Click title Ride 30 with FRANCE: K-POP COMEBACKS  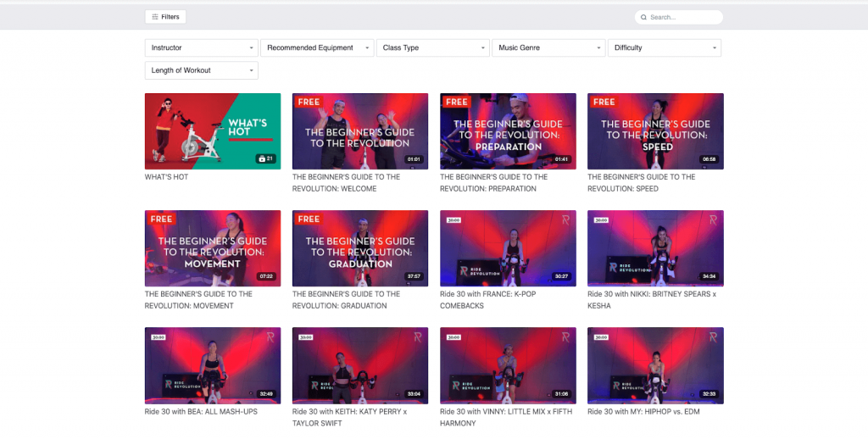[487, 299]
